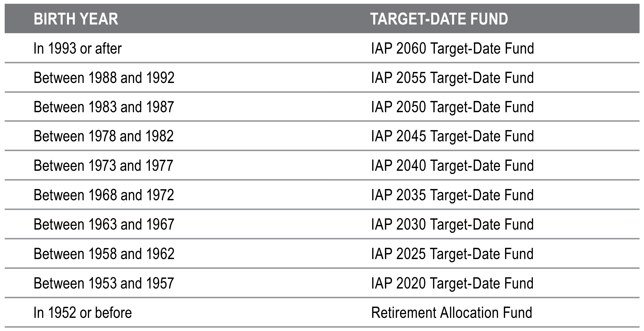Click the IAP 2055 Target-Date Fund entry
The width and height of the screenshot is (644, 331).
pos(452,78)
